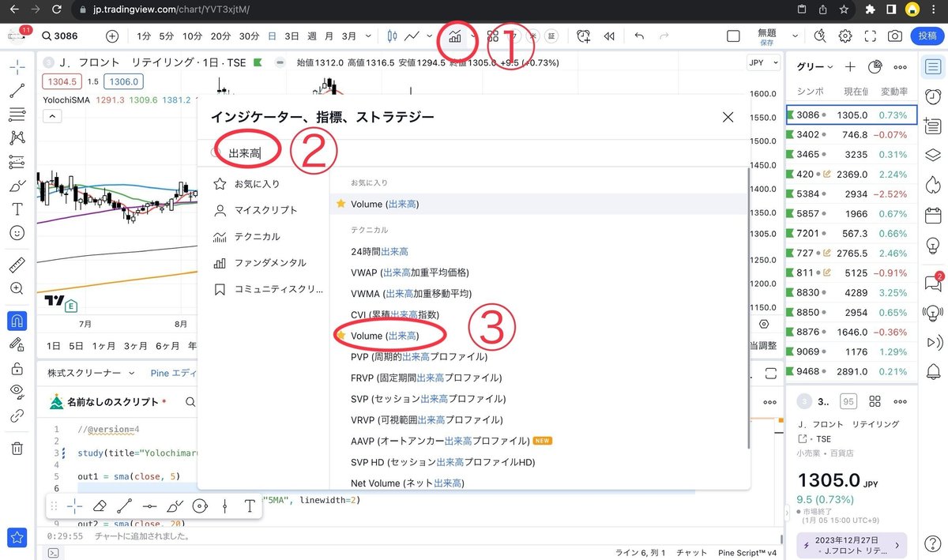Select the 日 daily timeframe button
The width and height of the screenshot is (948, 560).
pos(273,36)
